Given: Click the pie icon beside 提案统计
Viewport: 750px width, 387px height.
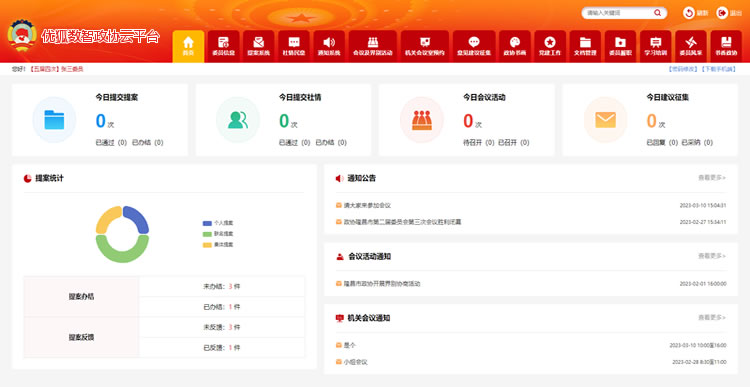Looking at the screenshot, I should 28,178.
